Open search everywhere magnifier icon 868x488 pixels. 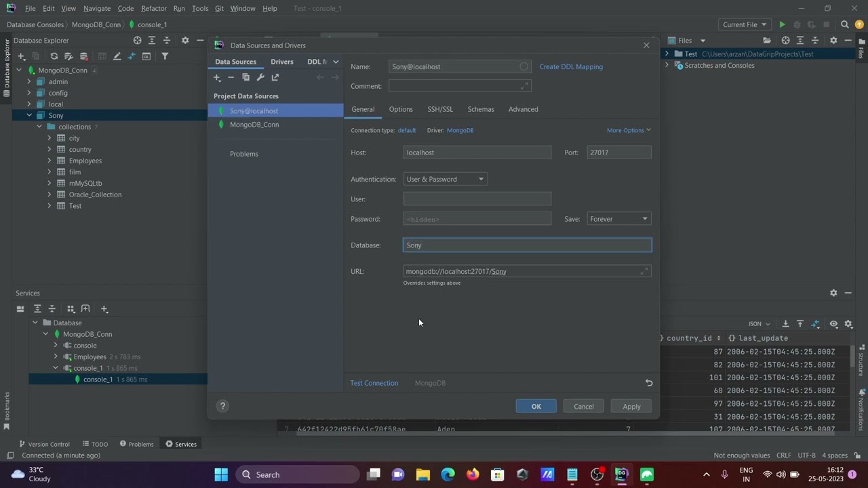point(845,24)
